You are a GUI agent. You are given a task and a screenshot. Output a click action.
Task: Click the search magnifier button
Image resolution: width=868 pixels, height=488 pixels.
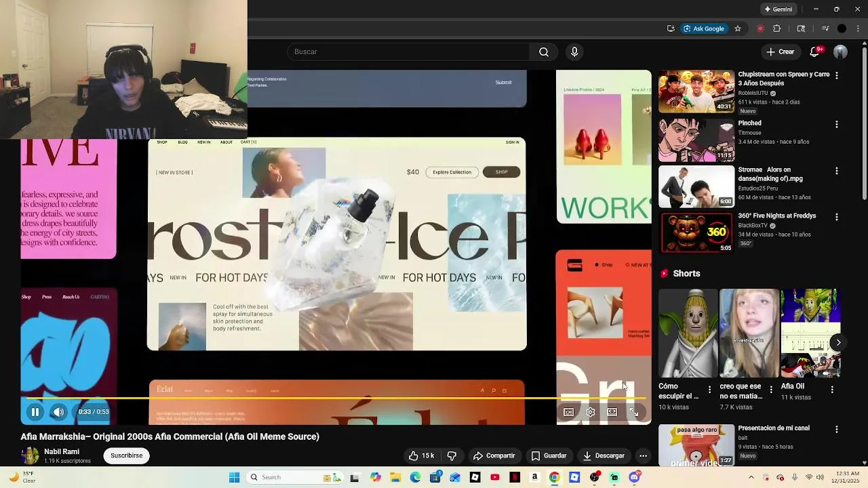[x=544, y=52]
